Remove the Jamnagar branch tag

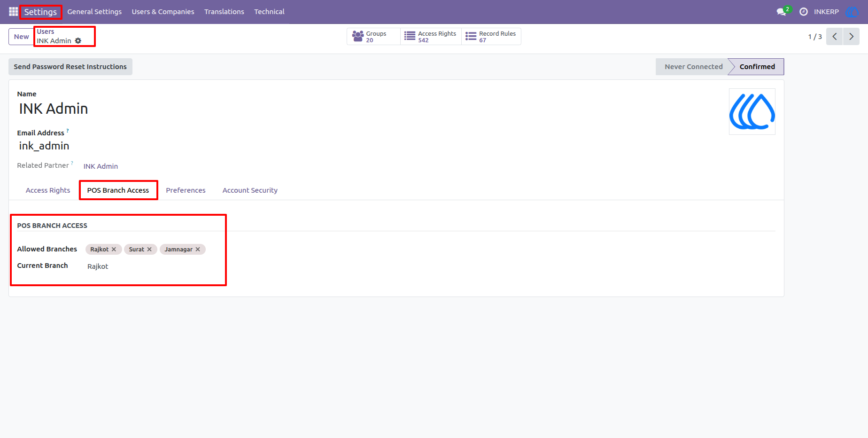[x=198, y=250]
